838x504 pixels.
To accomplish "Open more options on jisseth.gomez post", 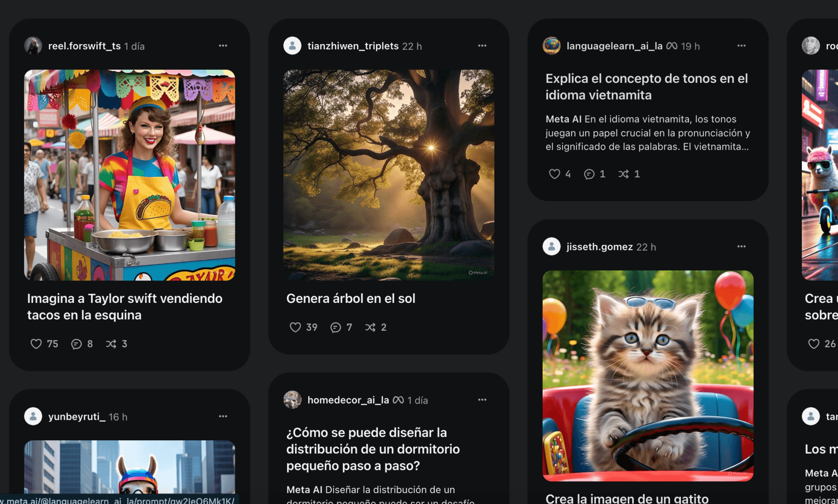I will click(x=742, y=247).
